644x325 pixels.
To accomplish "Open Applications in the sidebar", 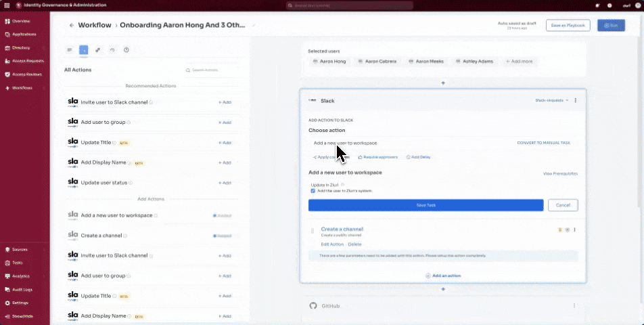I will (x=20, y=35).
